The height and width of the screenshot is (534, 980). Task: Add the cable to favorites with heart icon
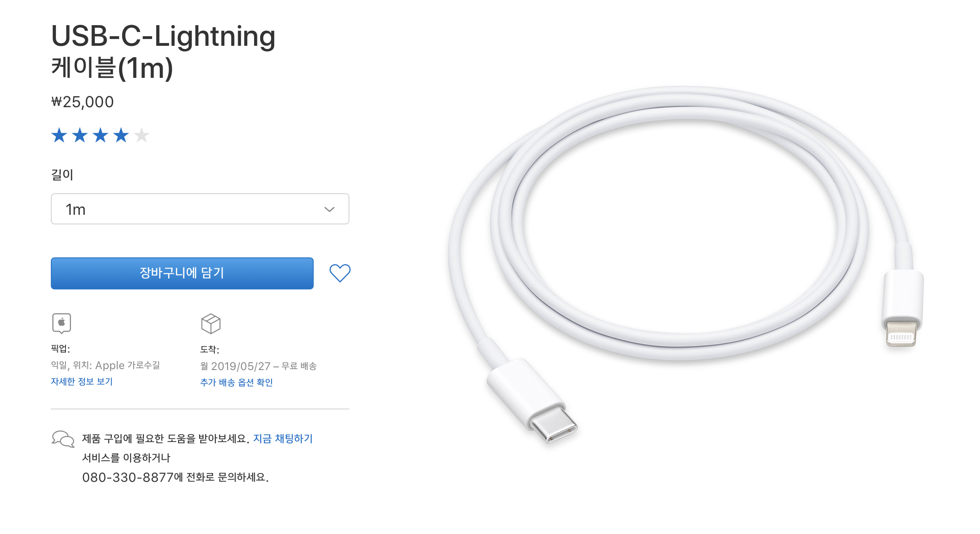coord(340,273)
